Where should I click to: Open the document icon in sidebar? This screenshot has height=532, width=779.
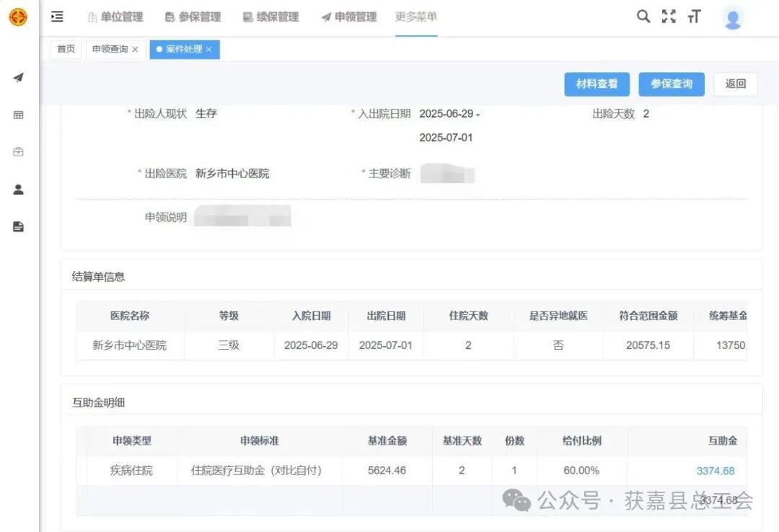17,226
